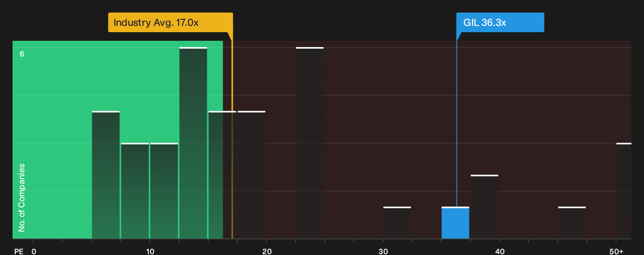The width and height of the screenshot is (644, 255).
Task: Click the bar at PE 5 to 7
Action: tap(106, 175)
